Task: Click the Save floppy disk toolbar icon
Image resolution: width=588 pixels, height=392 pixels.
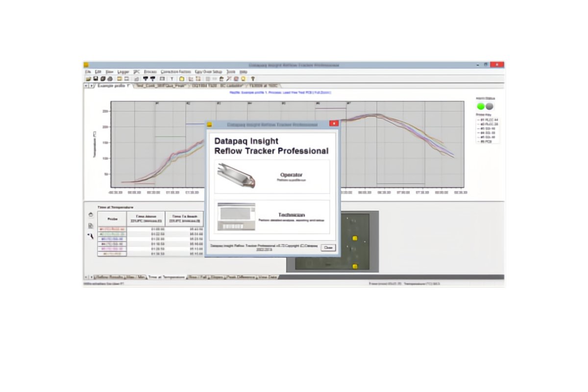Action: coord(95,78)
